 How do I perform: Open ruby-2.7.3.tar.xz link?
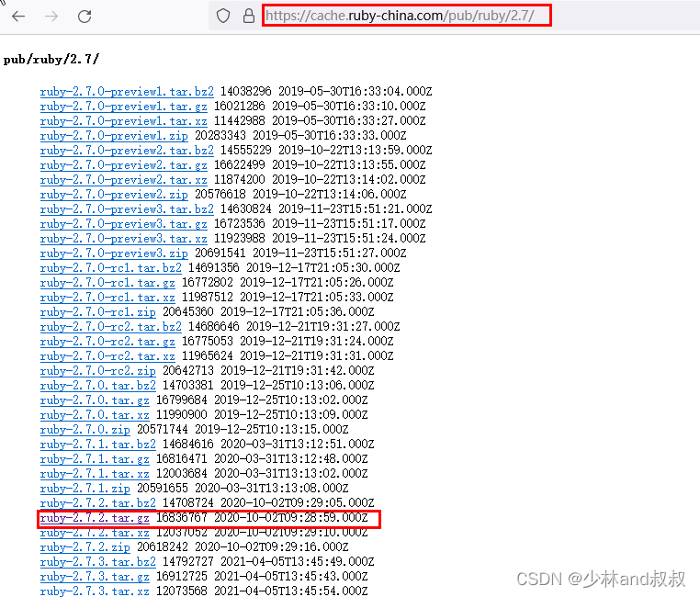click(95, 591)
